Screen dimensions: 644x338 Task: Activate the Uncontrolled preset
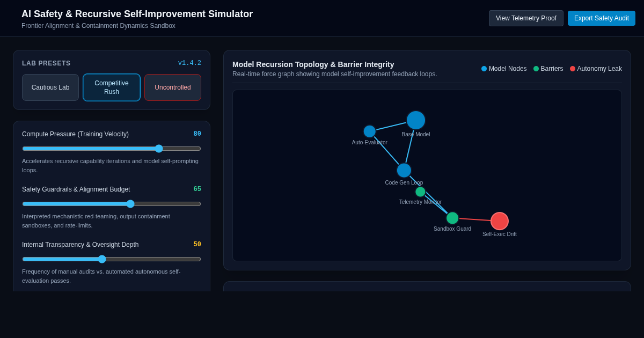coord(173,87)
